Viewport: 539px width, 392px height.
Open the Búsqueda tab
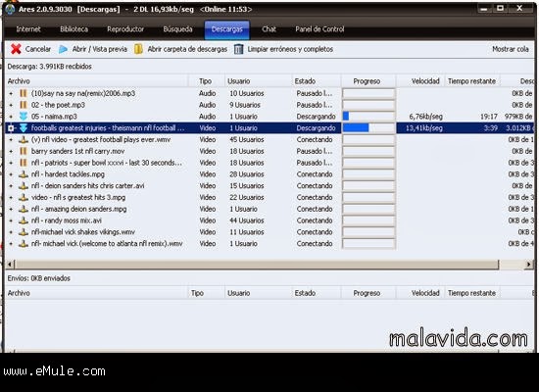[177, 29]
